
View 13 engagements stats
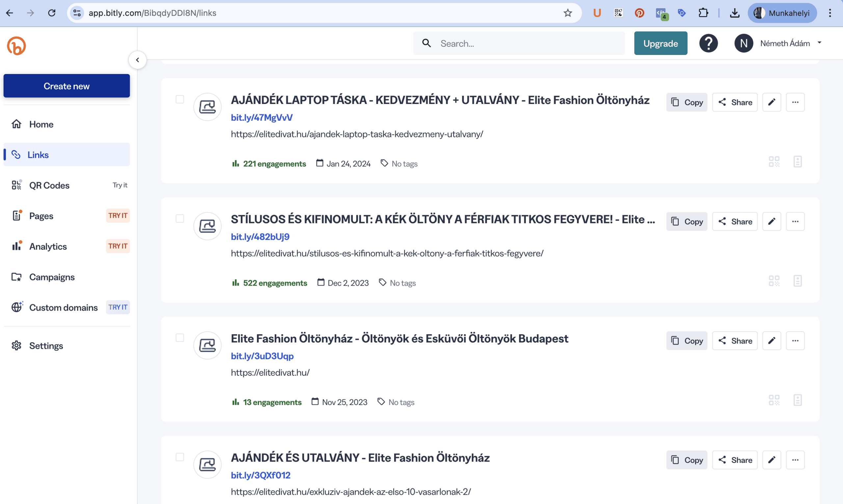click(267, 402)
